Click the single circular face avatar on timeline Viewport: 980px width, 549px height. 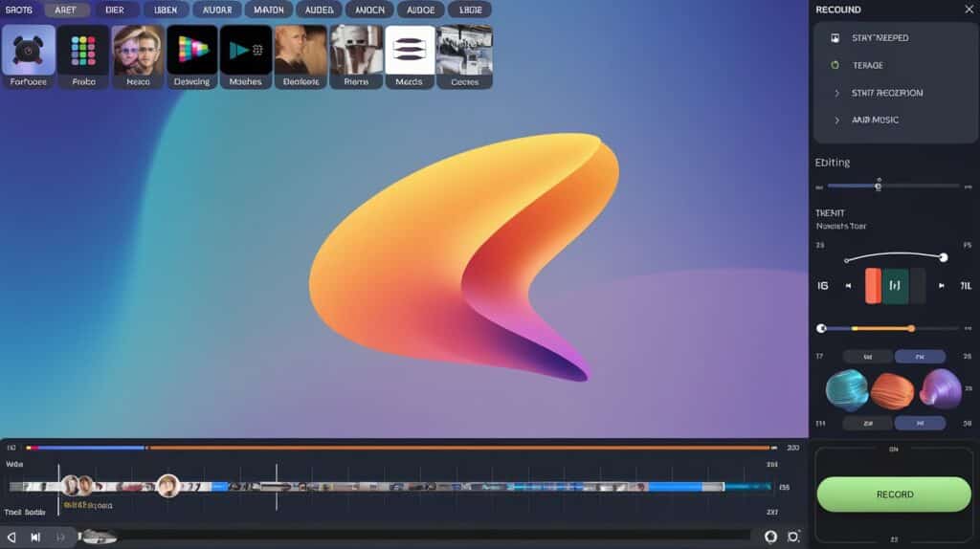tap(168, 485)
